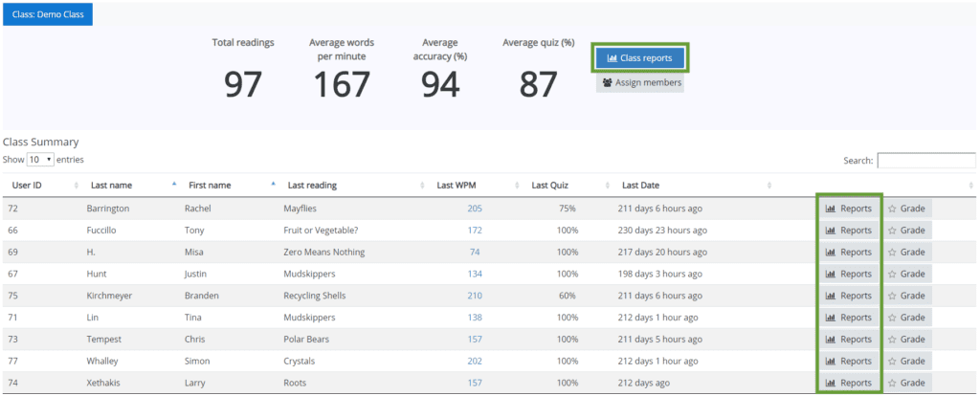980x396 pixels.
Task: Sort table by User ID column
Action: tap(43, 185)
